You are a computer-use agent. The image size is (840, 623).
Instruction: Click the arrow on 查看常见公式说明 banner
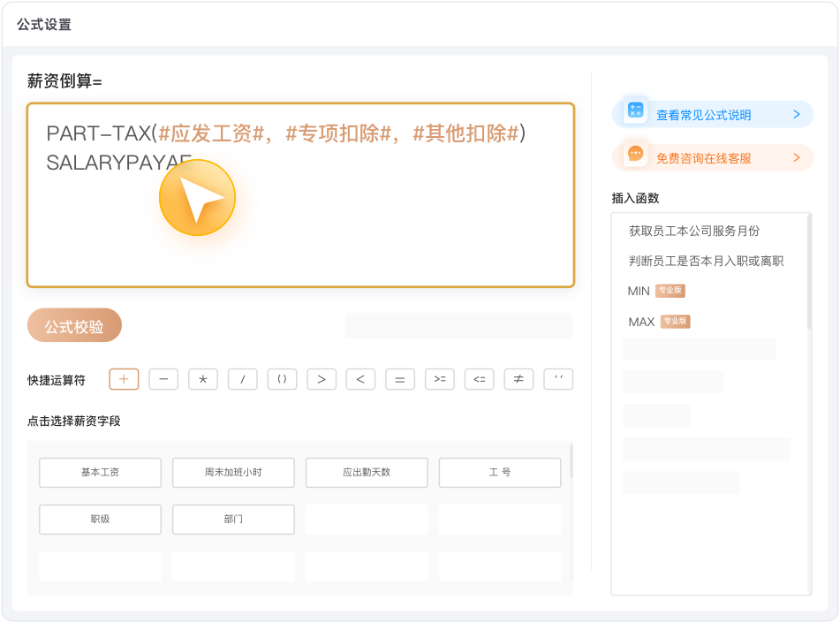tap(797, 114)
